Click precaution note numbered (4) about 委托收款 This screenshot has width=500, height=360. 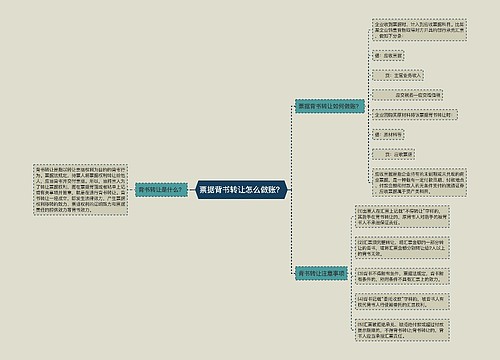[x=402, y=302]
